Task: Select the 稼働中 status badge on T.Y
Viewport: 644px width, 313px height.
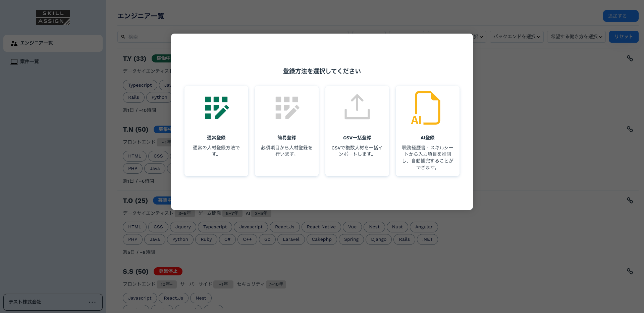Action: (x=163, y=58)
